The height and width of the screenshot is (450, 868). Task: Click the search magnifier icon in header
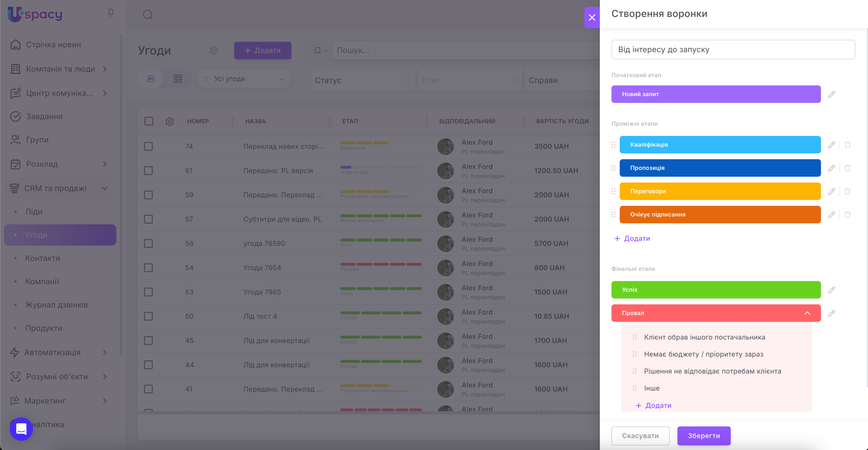tap(148, 15)
